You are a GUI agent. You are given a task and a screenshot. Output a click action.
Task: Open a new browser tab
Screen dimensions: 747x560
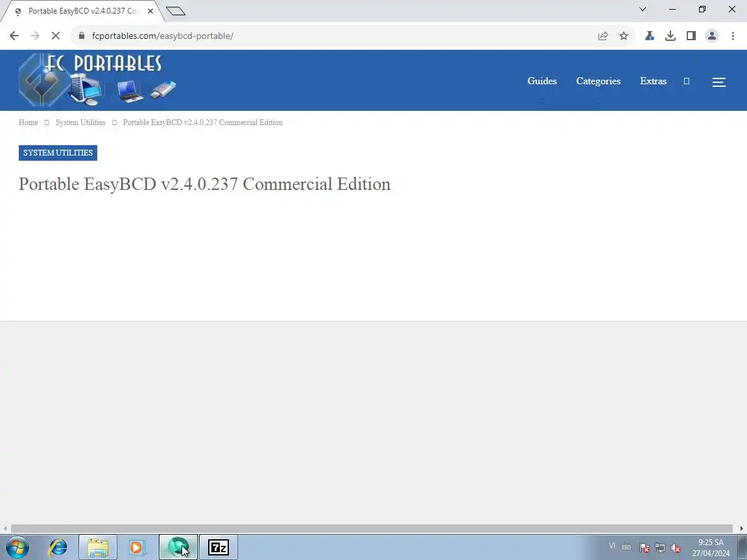click(176, 11)
